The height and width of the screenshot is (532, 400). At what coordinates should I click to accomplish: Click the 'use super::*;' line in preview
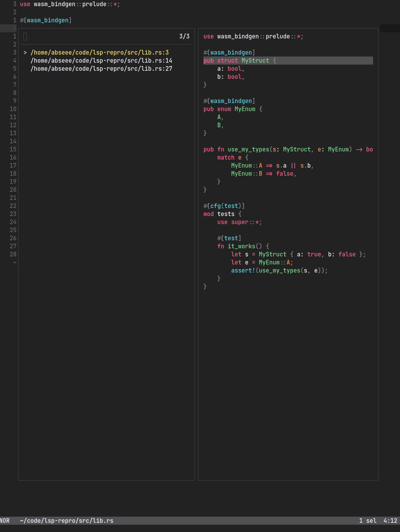coord(240,222)
